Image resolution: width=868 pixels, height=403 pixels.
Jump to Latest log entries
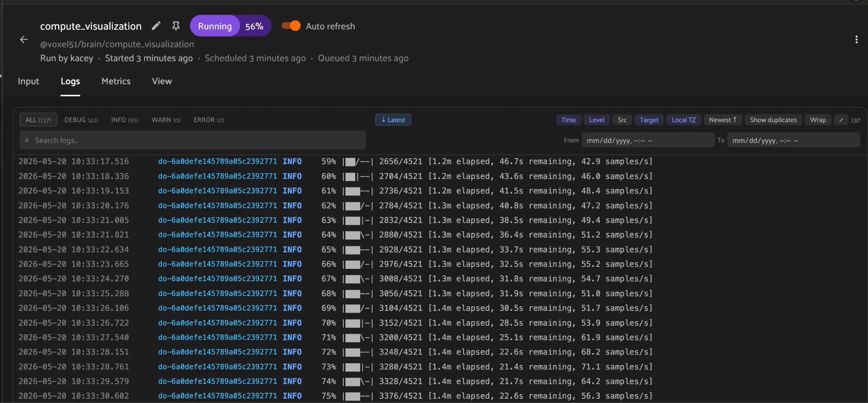[x=393, y=120]
